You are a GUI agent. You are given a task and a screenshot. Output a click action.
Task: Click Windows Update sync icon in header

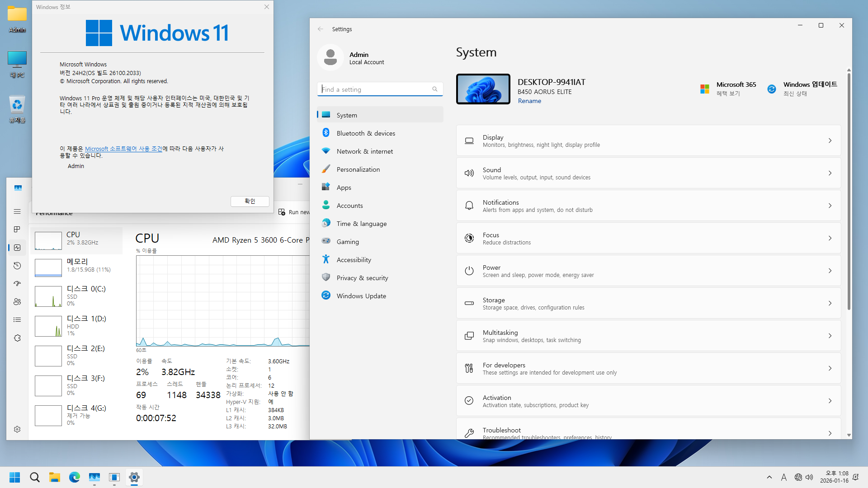tap(772, 89)
